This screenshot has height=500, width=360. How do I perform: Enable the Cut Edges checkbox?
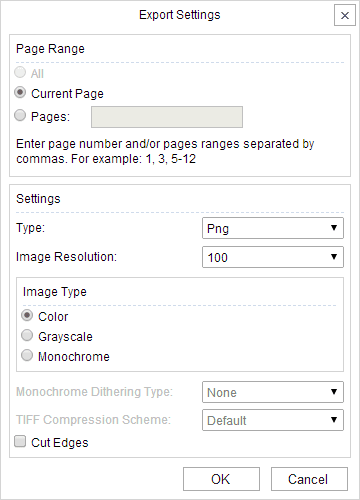(20, 441)
